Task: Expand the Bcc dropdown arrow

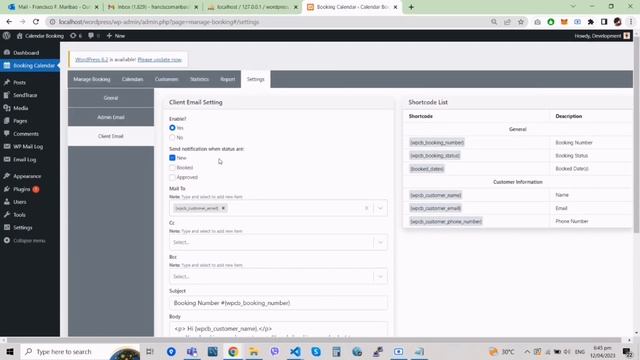Action: point(380,277)
